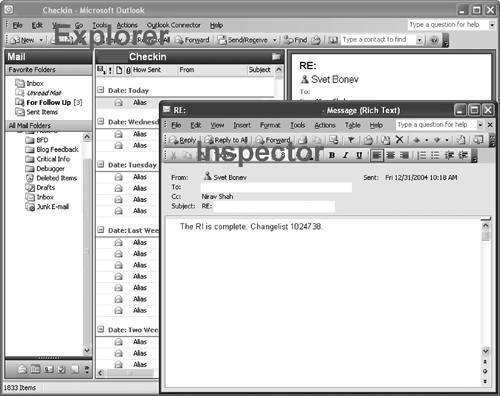
Task: Toggle align right paragraph button
Action: point(404,155)
